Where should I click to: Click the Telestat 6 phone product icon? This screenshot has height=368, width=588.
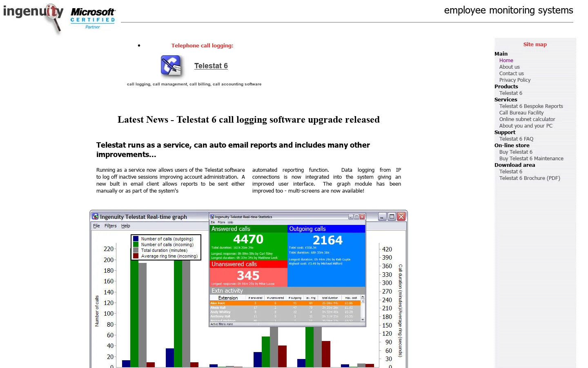pyautogui.click(x=171, y=65)
